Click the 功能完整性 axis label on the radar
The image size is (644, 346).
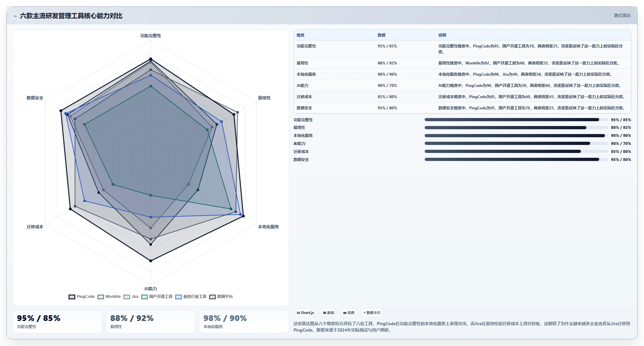[x=151, y=36]
